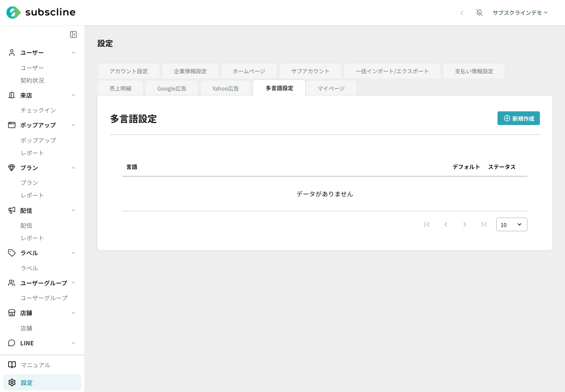Open レポート under プラン
Image resolution: width=565 pixels, height=392 pixels.
click(32, 195)
